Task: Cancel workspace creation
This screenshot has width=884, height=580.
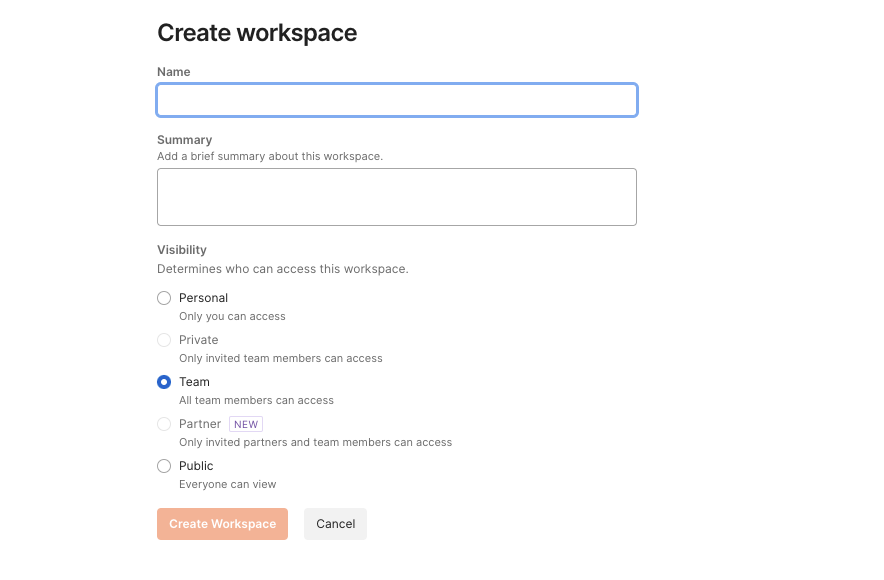Action: point(335,524)
